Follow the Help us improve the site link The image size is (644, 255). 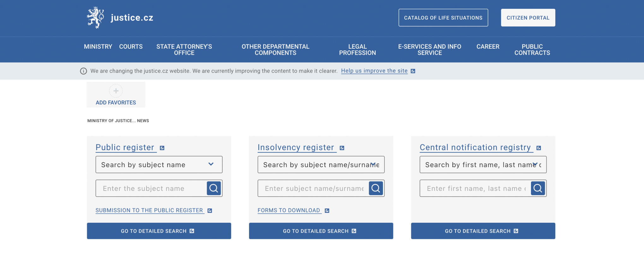pos(374,71)
